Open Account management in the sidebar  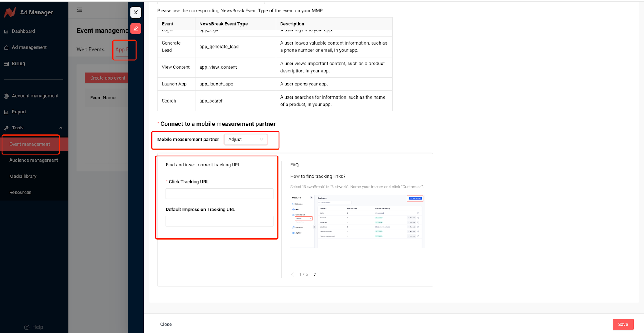(35, 96)
